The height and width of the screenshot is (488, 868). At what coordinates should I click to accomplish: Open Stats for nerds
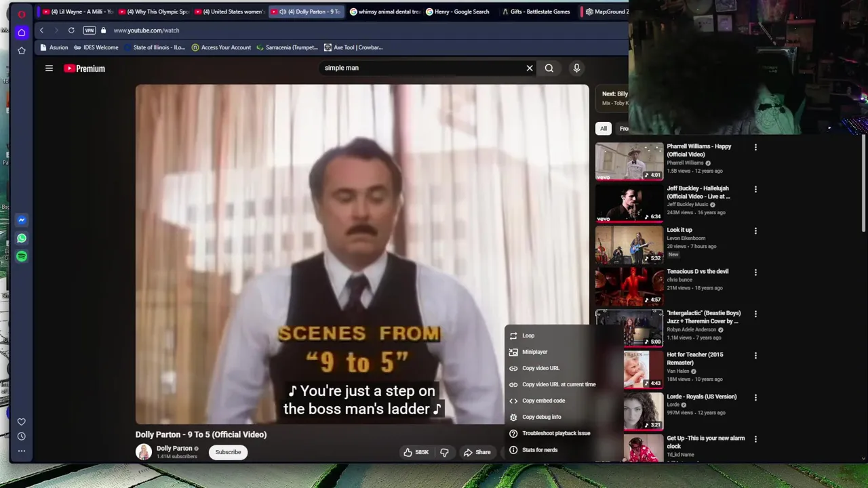pyautogui.click(x=563, y=450)
